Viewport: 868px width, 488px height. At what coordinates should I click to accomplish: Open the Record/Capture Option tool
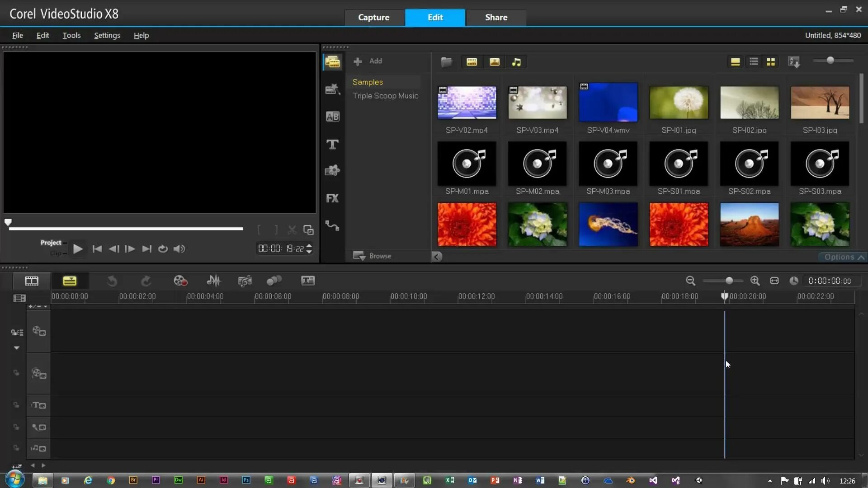tap(180, 281)
